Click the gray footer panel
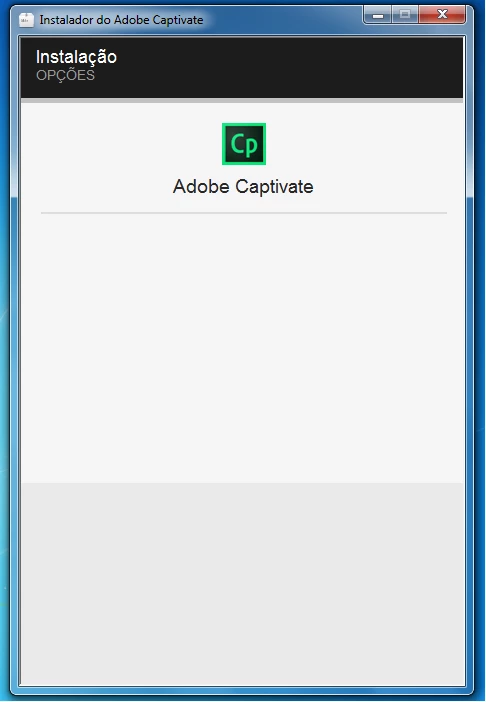Viewport: 486px width, 702px height. point(242,583)
